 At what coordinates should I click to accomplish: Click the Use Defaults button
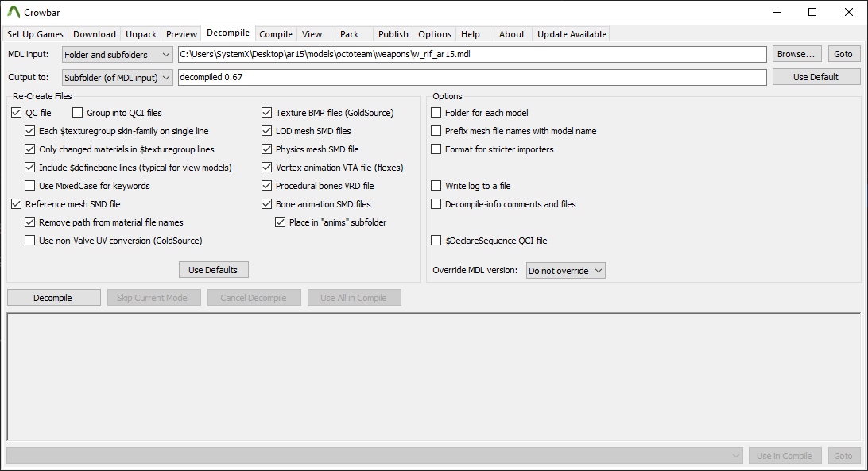213,269
